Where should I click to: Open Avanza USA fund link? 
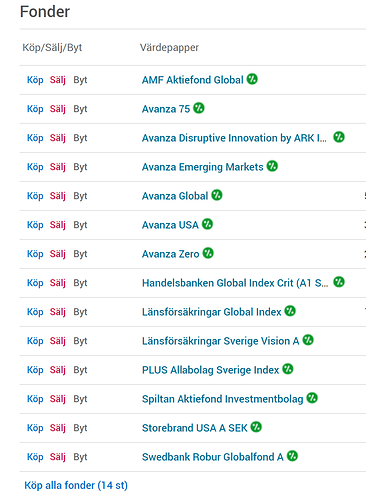pos(170,225)
